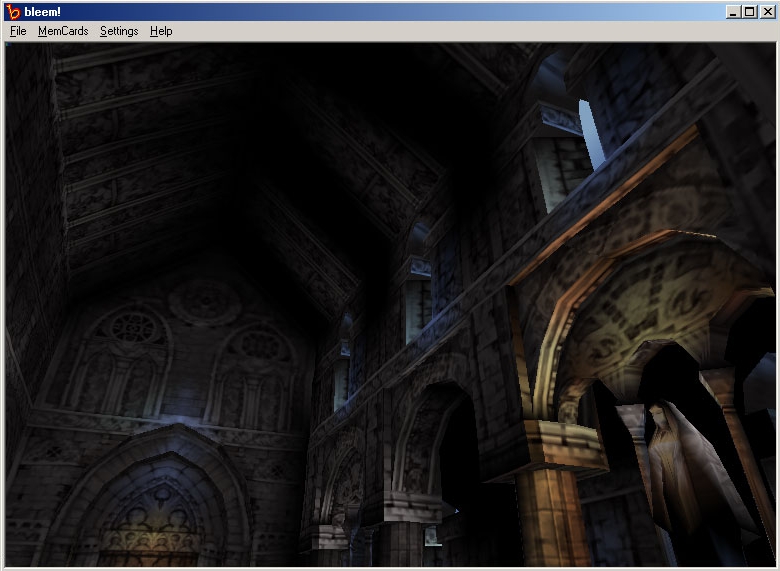Click the bleem! logo icon in title bar

13,12
